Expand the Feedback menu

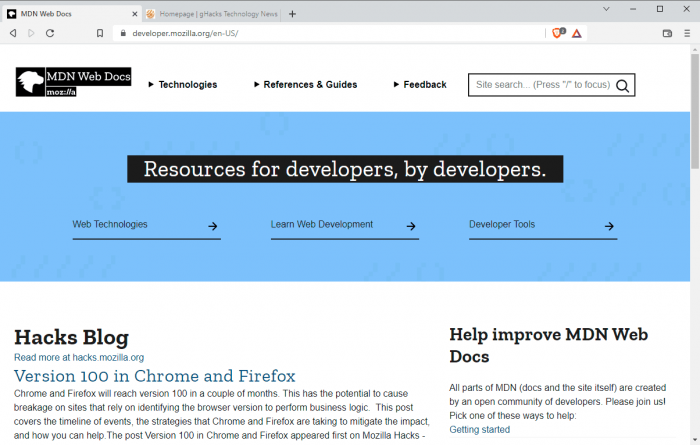coord(421,85)
